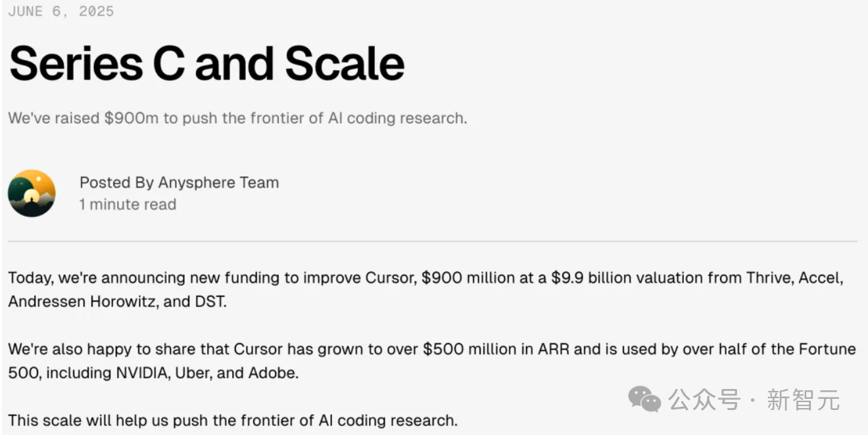Click the "公众号" watermark text
868x435 pixels.
[704, 400]
